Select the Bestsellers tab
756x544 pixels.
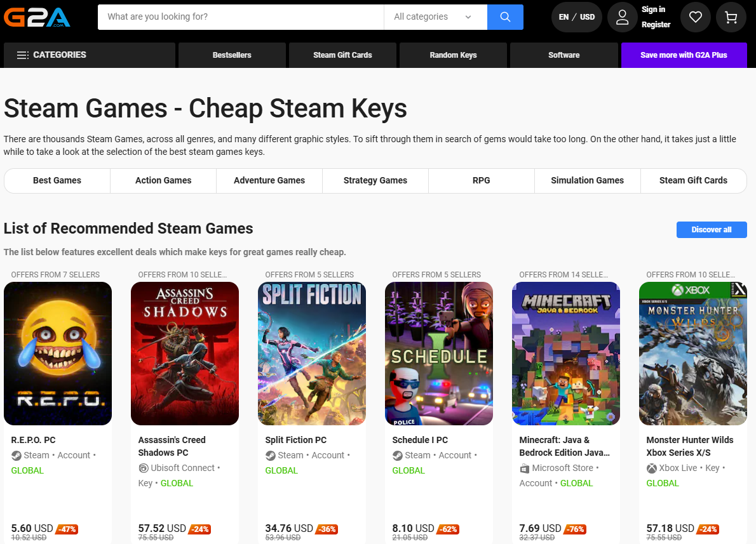(x=232, y=55)
